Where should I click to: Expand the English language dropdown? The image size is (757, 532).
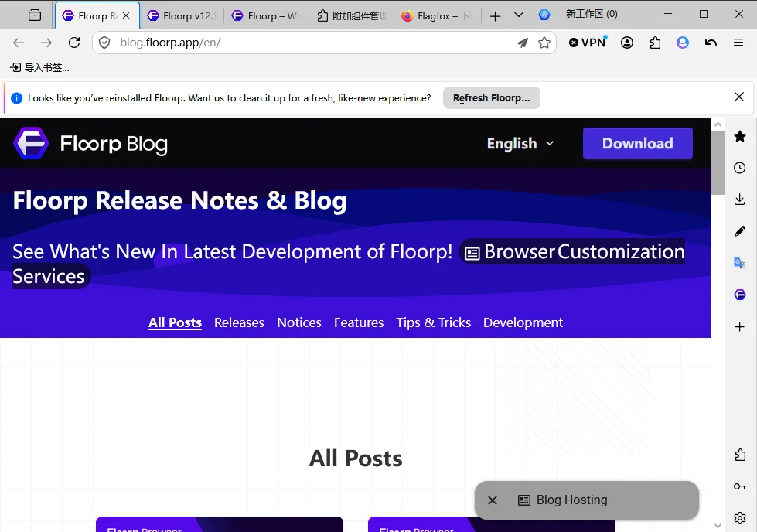520,143
